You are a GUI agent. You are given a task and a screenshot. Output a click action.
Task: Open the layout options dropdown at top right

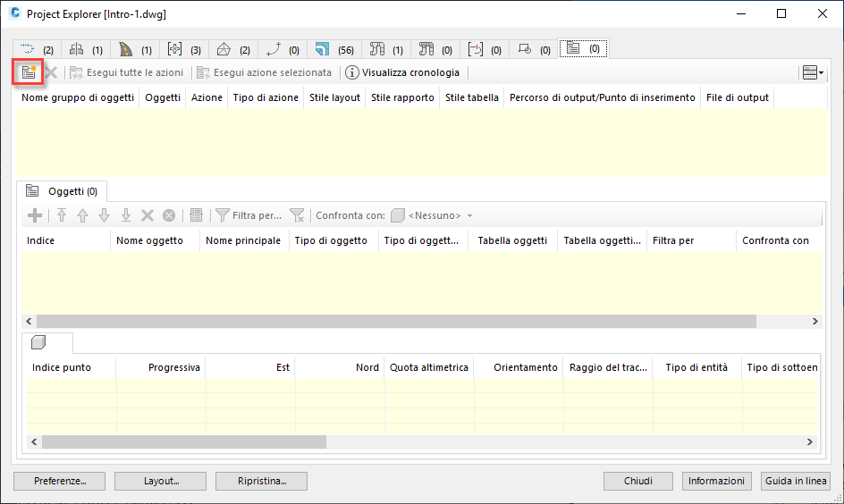[813, 72]
